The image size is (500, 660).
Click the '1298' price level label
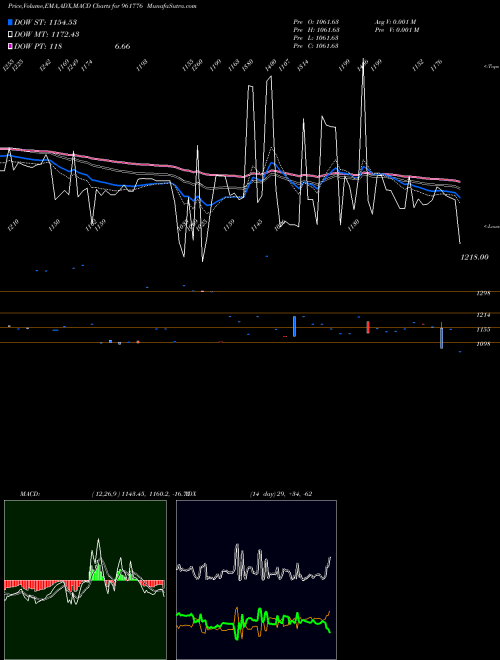(483, 293)
